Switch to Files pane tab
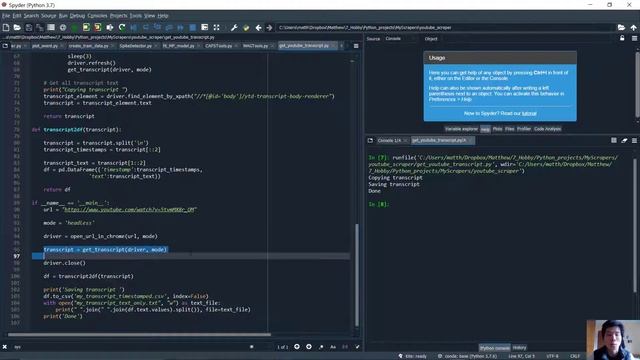Image resolution: width=640 pixels, height=360 pixels. [509, 129]
